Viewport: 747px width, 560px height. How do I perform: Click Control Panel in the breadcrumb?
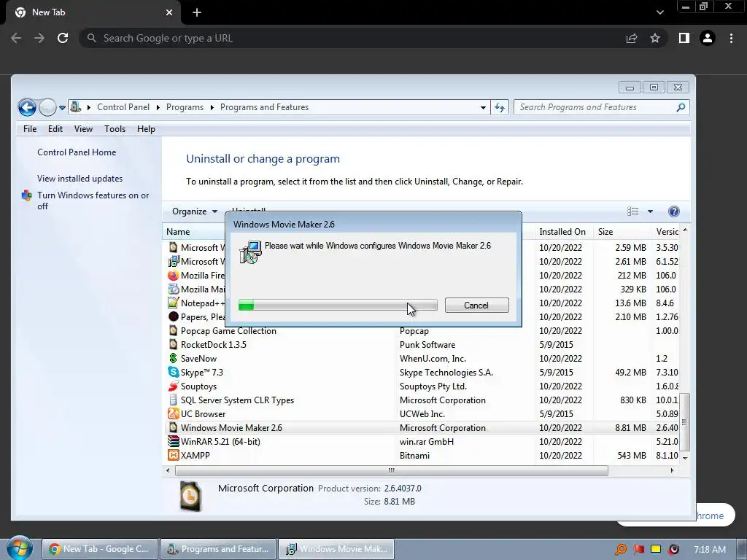(x=123, y=107)
